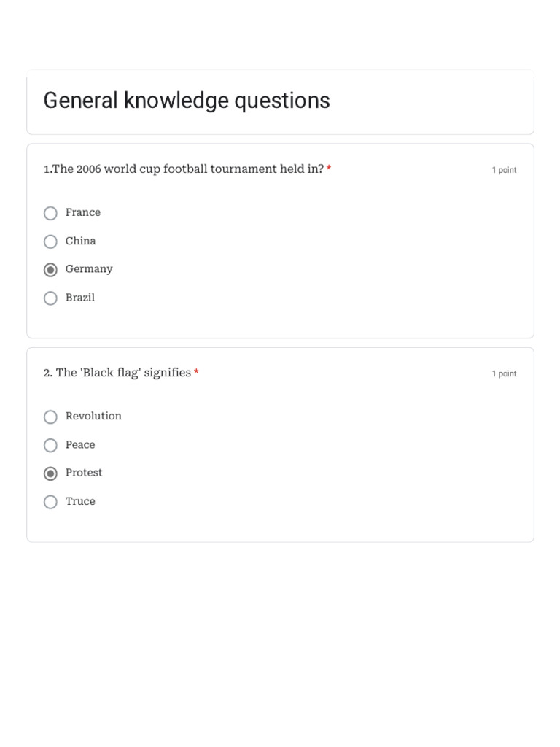The height and width of the screenshot is (747, 560).
Task: Pick the Truce radio button
Action: 50,502
